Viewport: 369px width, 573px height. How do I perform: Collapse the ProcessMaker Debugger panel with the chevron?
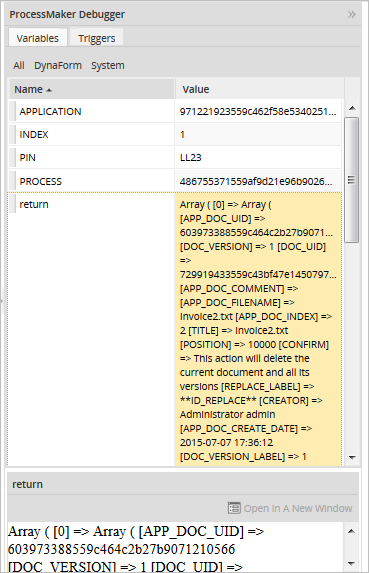pyautogui.click(x=351, y=15)
